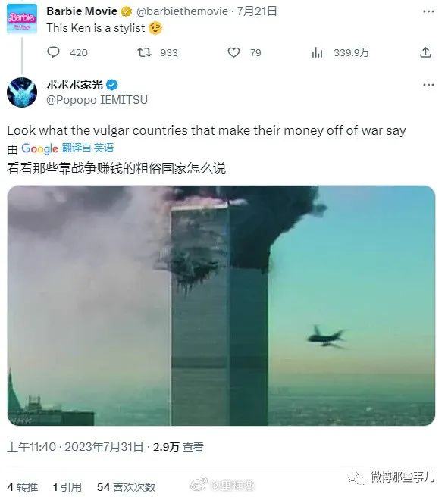
Task: Open the @barbiethemovie handle link
Action: 182,11
